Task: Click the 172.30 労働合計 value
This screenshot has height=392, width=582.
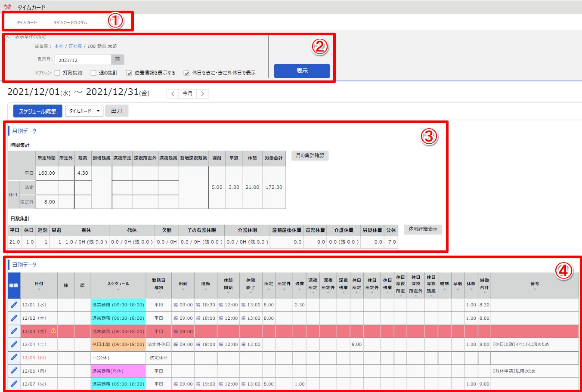Action: coord(274,187)
